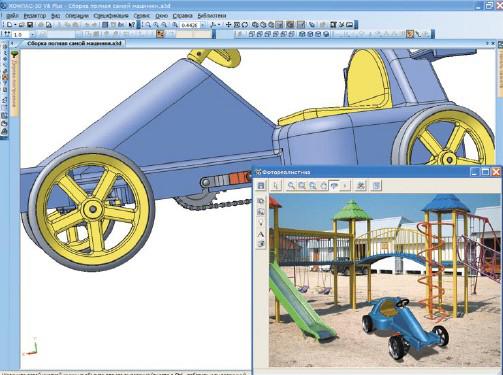Click the last dark cube icon on second toolbar
The height and width of the screenshot is (375, 503).
tap(326, 34)
